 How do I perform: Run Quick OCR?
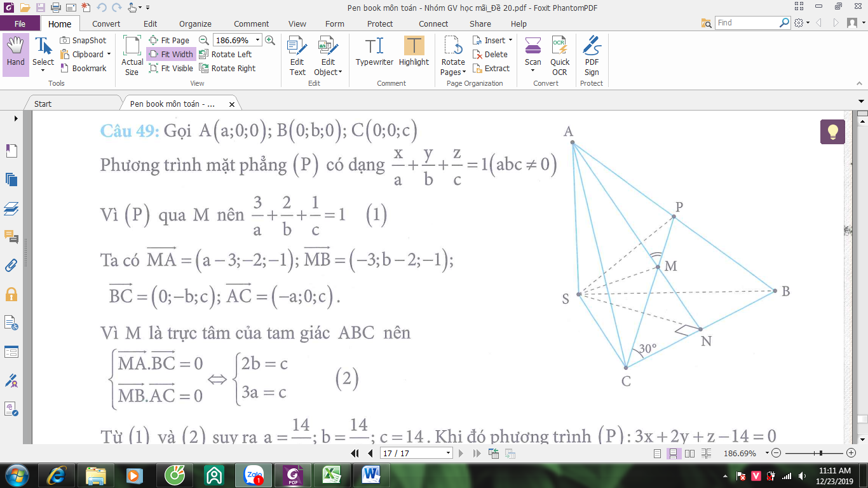pyautogui.click(x=560, y=56)
